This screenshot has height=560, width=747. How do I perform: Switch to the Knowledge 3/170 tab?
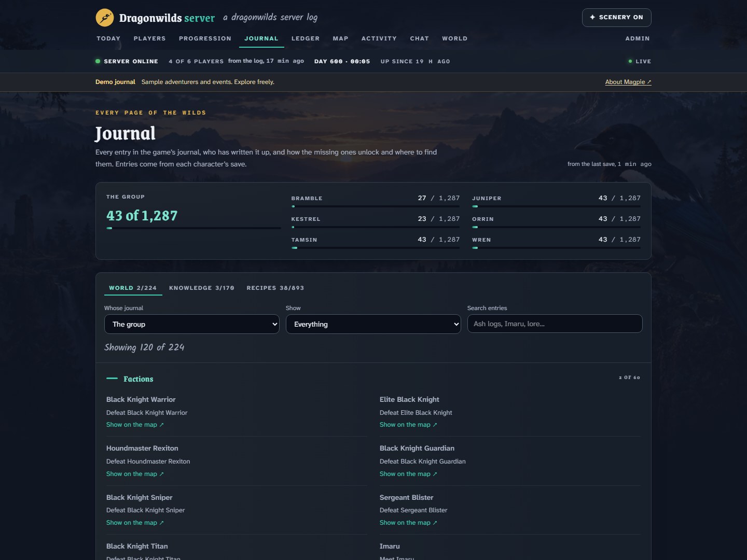tap(201, 288)
